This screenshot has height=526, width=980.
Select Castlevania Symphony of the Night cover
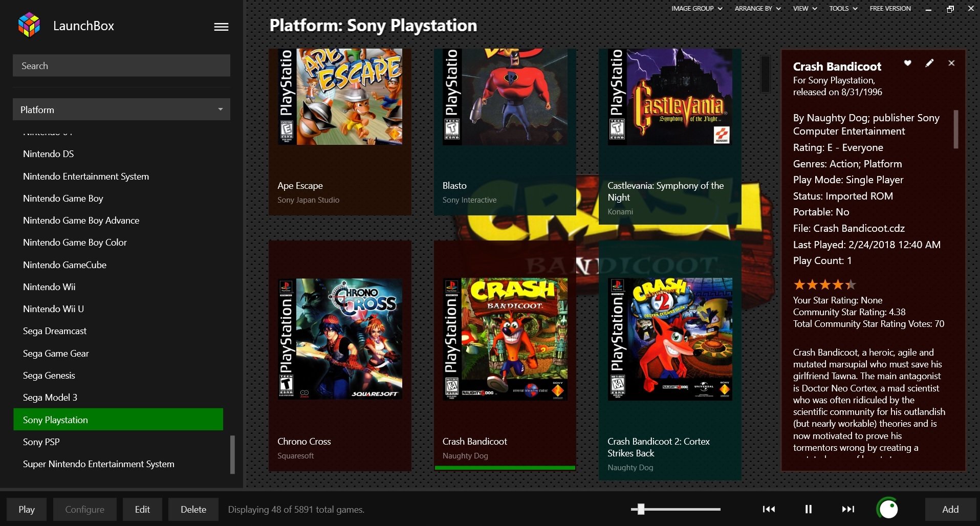point(670,97)
